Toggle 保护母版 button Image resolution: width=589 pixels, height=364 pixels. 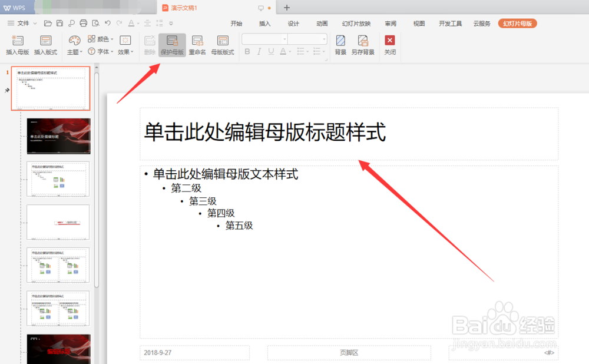[x=173, y=45]
